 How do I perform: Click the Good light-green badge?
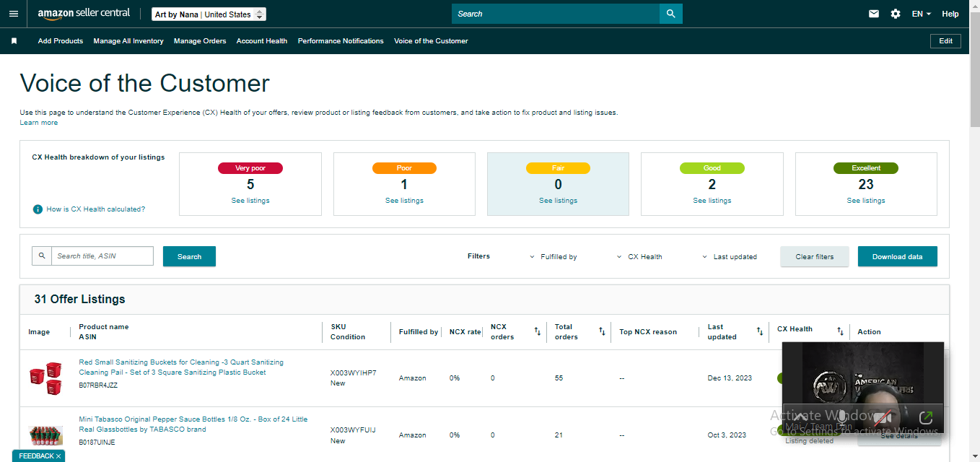[x=712, y=168]
